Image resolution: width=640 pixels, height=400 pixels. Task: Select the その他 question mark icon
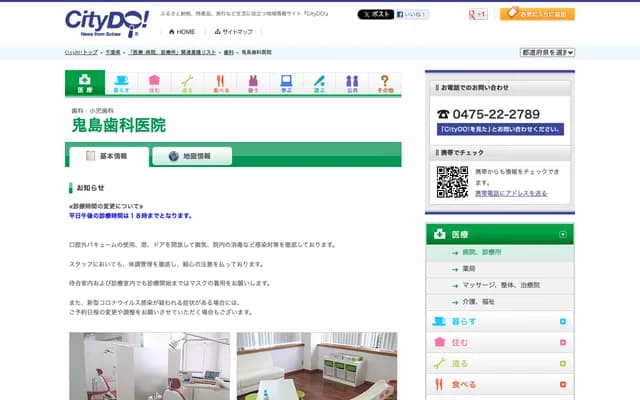[x=385, y=84]
